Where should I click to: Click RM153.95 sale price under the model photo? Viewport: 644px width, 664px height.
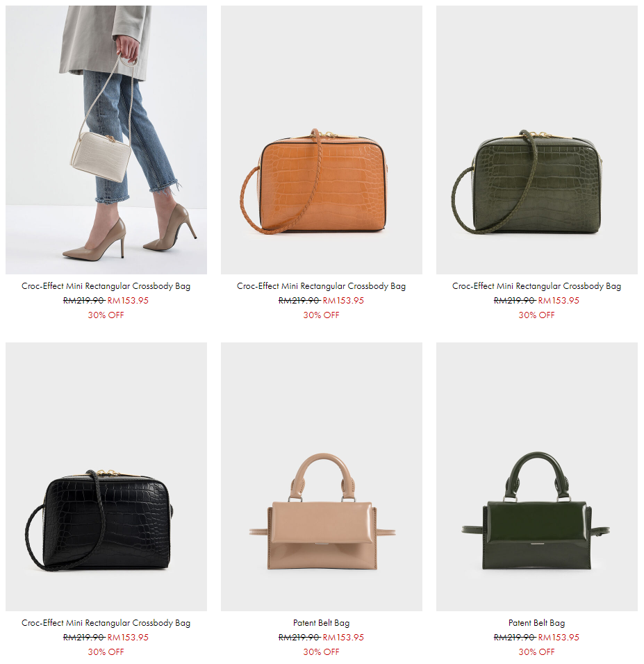click(128, 301)
